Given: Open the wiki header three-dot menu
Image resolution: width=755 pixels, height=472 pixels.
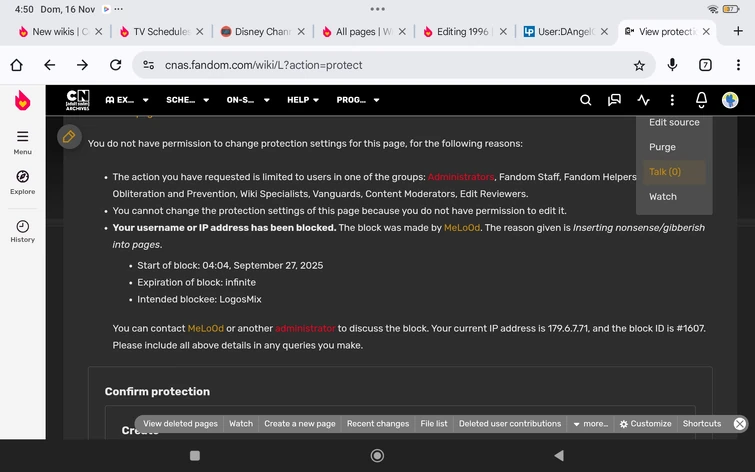Looking at the screenshot, I should click(672, 100).
